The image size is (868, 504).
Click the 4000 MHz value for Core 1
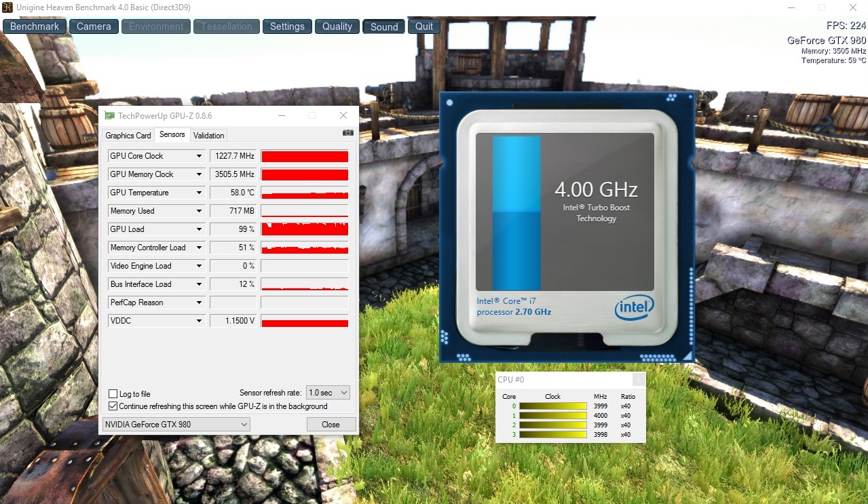[x=601, y=416]
